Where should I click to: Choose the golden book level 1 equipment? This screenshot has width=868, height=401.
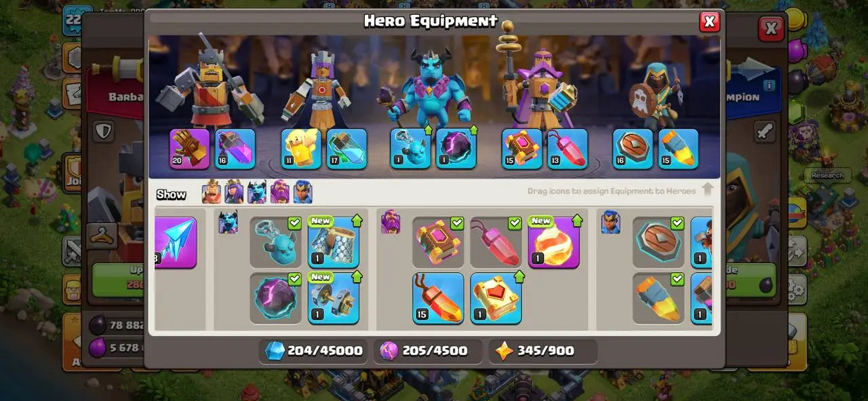(496, 298)
